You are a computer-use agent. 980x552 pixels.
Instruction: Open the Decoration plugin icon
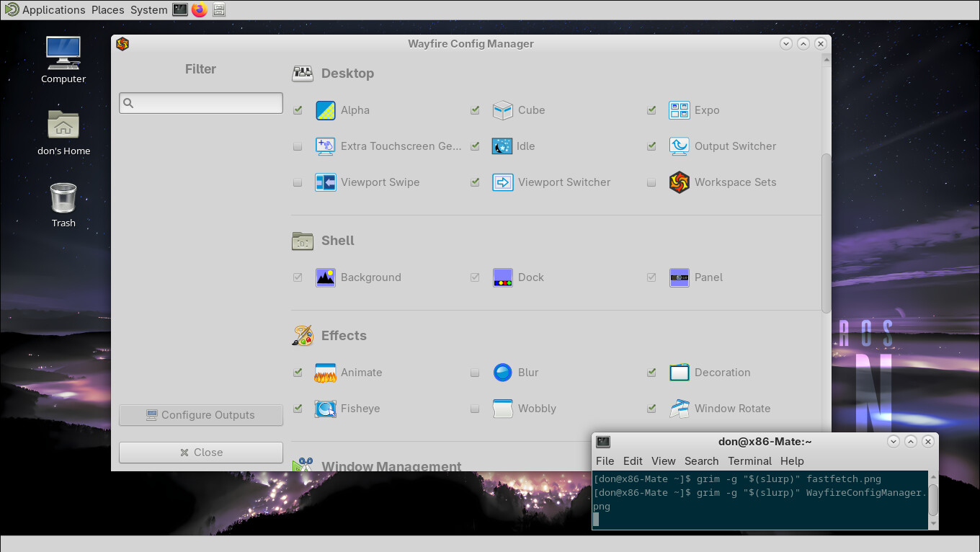(x=680, y=373)
